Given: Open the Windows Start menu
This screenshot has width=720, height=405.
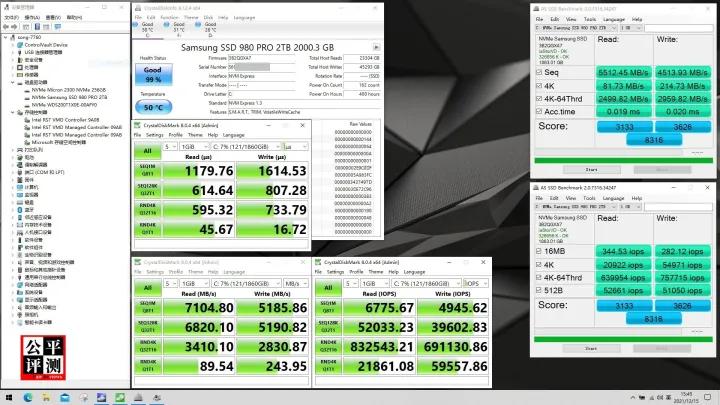Looking at the screenshot, I should click(x=8, y=397).
